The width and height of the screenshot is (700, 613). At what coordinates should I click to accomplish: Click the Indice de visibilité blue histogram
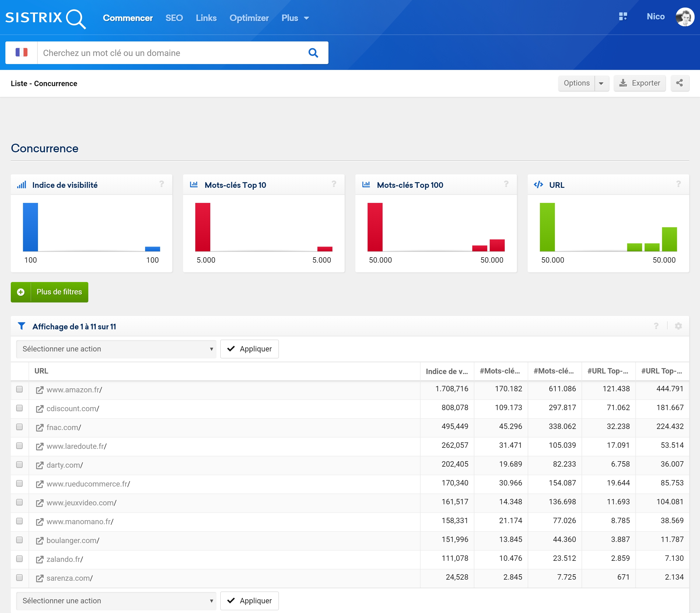(91, 227)
